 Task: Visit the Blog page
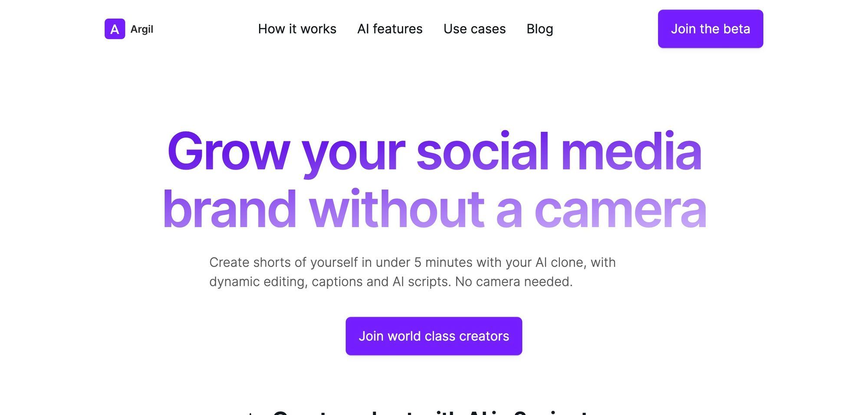coord(540,29)
